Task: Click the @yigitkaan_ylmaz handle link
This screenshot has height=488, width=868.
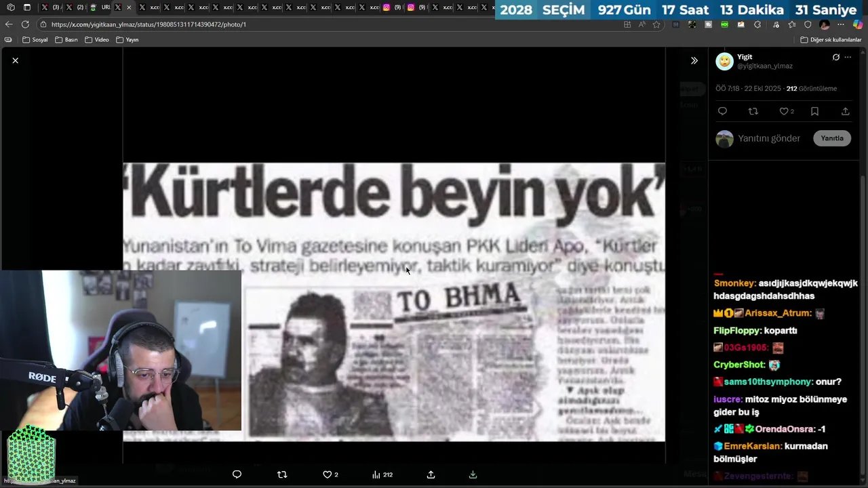Action: point(765,66)
